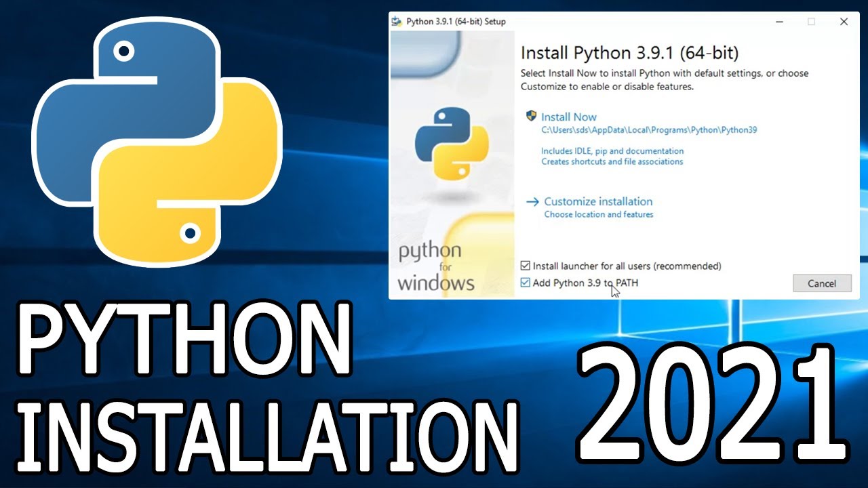Cancel the Python setup

pos(822,283)
